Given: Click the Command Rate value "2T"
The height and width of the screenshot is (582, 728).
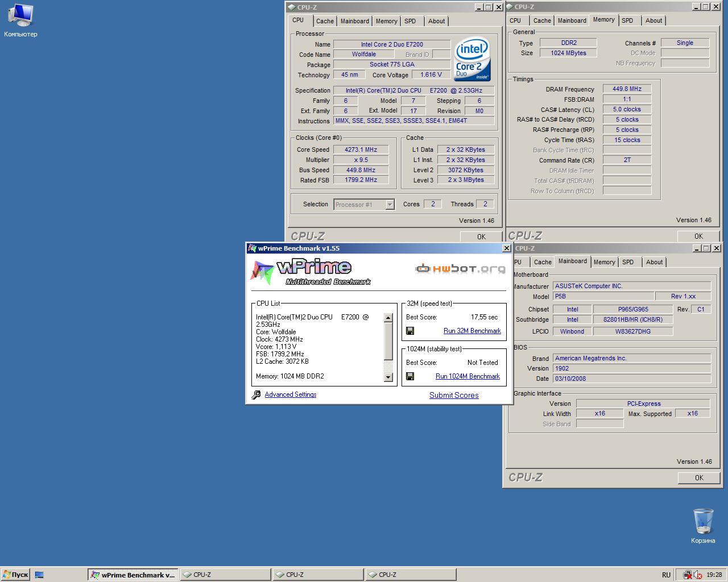Looking at the screenshot, I should 627,160.
